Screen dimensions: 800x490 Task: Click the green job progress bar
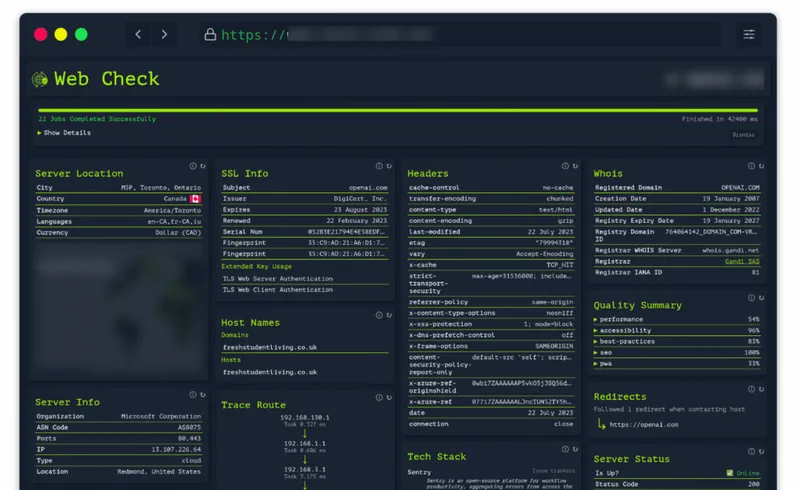tap(398, 110)
